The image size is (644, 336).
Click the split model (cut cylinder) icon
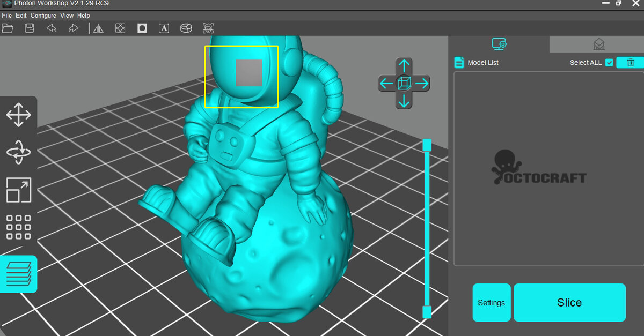click(x=186, y=28)
